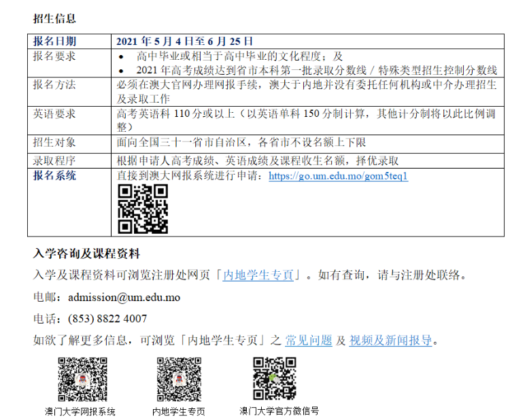Click the 招生信息 heading

click(x=54, y=18)
